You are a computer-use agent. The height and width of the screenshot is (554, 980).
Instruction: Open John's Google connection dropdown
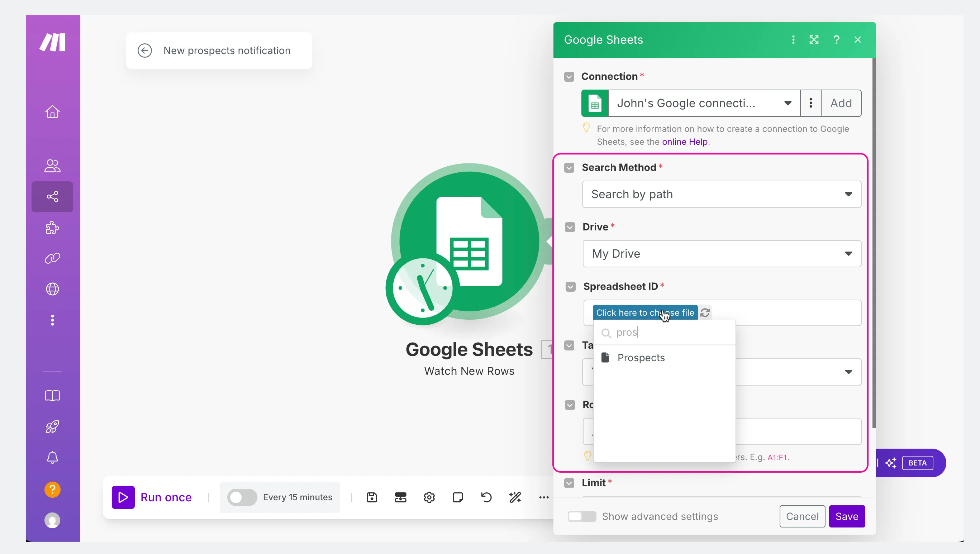(x=704, y=103)
